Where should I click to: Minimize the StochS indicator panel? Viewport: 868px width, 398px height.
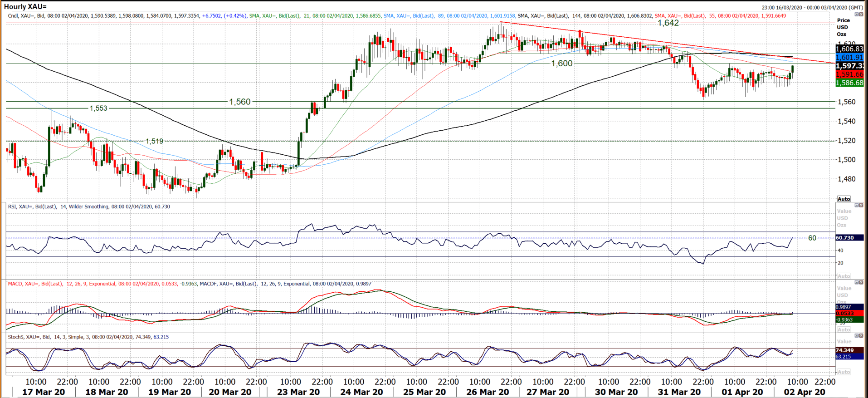coord(857,335)
